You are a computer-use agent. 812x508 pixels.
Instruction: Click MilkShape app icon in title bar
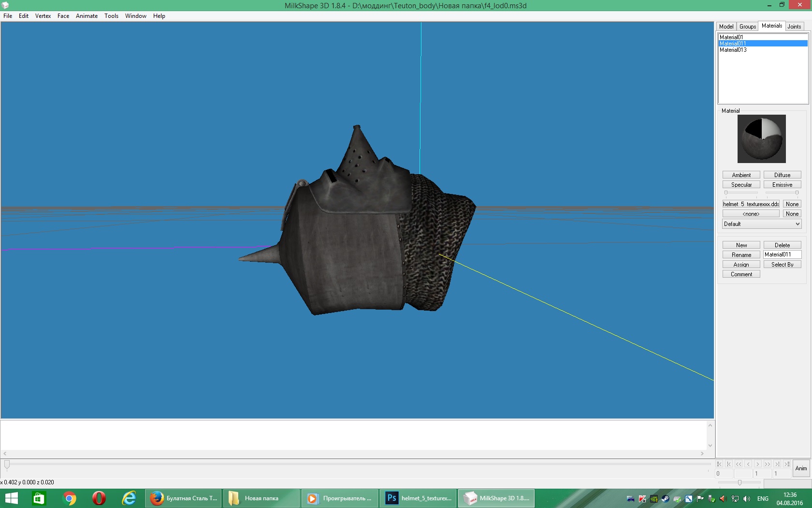(x=5, y=5)
